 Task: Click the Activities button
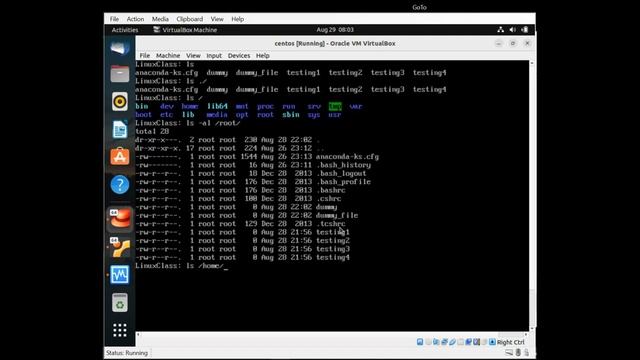point(124,30)
